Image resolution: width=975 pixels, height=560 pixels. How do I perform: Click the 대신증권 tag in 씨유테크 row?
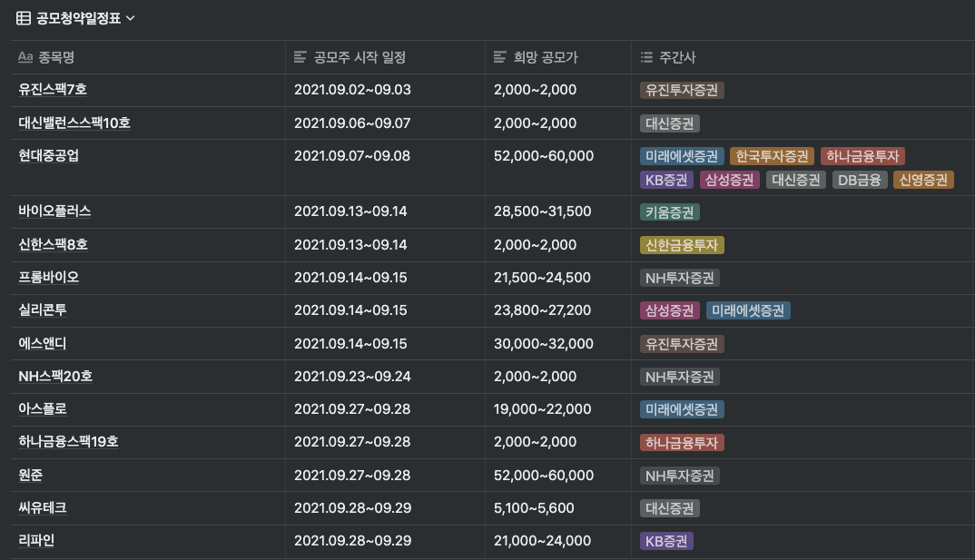(670, 508)
